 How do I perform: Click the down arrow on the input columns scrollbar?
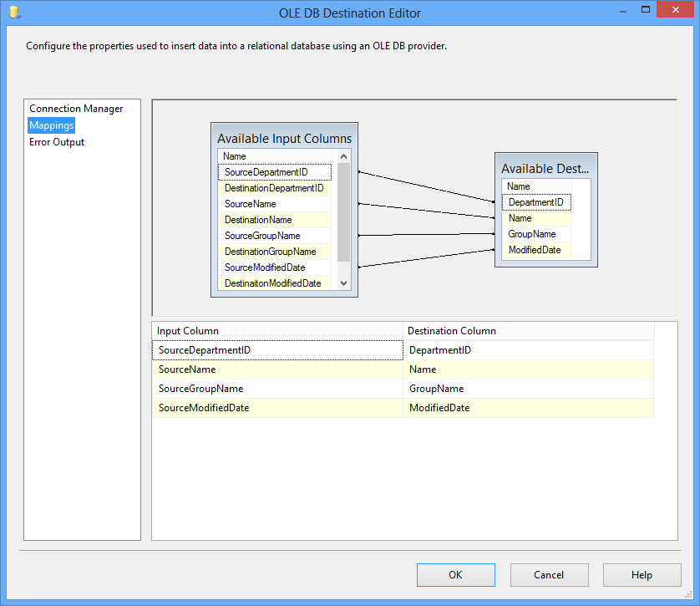coord(343,283)
